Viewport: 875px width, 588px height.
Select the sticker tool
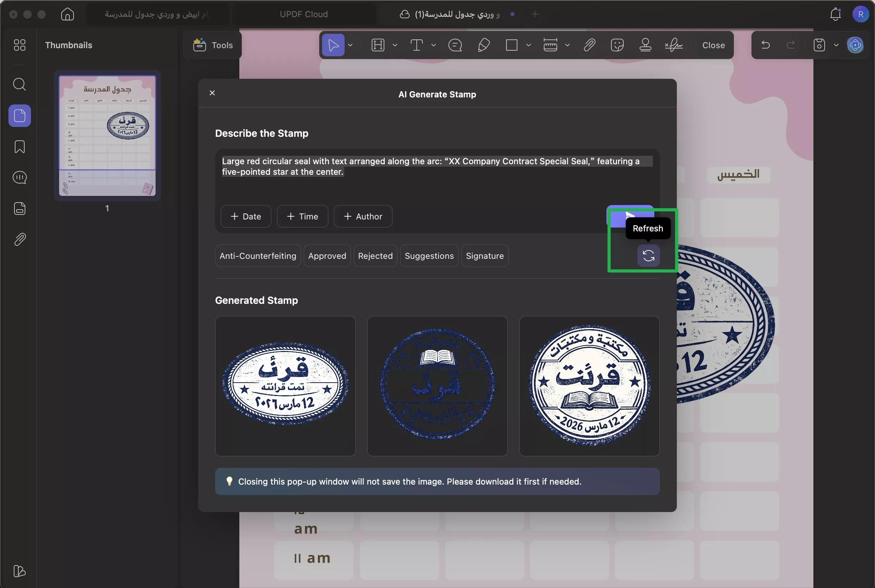pos(617,45)
